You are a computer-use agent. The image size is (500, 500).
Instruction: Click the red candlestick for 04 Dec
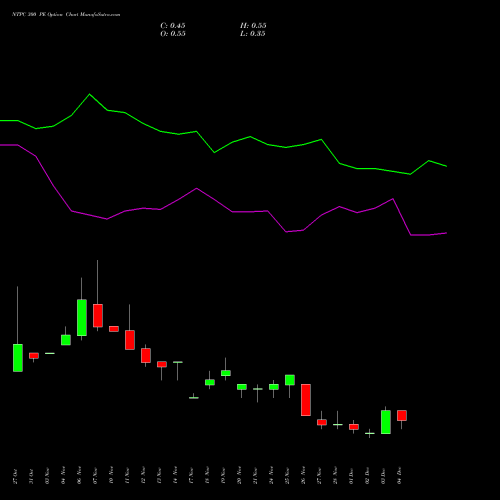click(x=402, y=415)
